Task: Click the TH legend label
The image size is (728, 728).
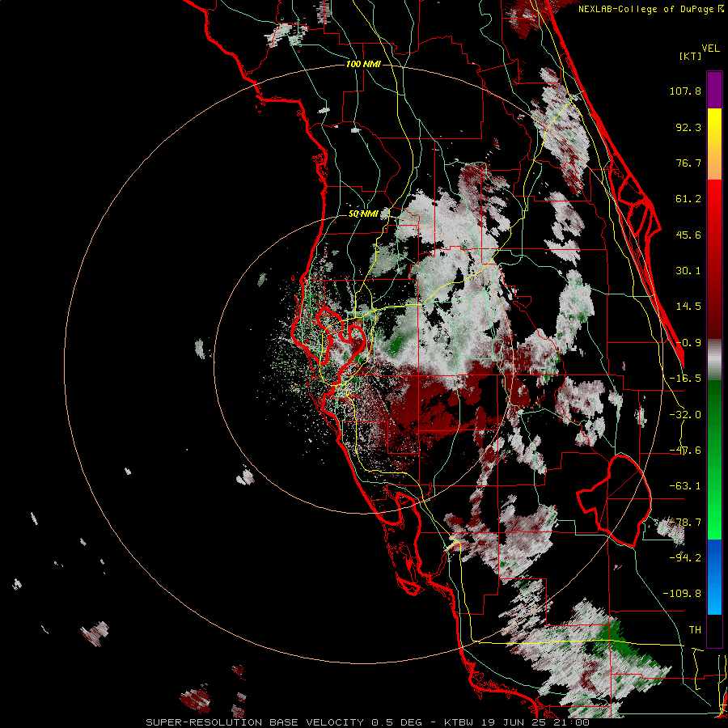Action: [695, 630]
